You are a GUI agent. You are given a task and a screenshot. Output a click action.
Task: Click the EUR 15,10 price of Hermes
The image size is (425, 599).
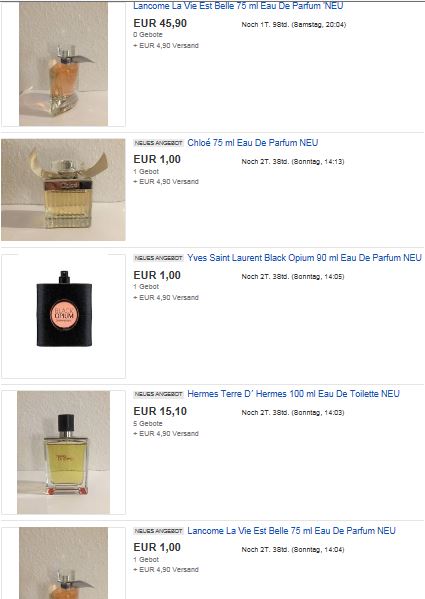pos(160,411)
